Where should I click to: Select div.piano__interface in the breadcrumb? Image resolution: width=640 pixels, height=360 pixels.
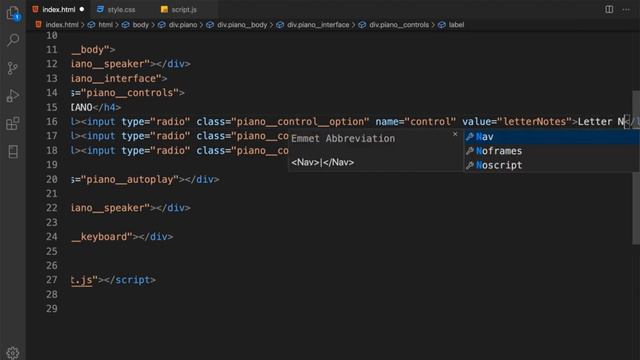[318, 25]
